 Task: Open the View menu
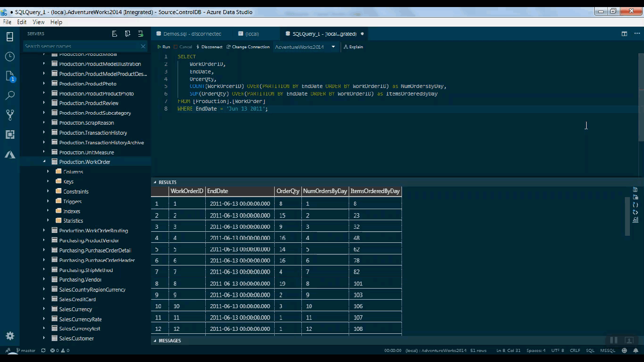point(39,22)
